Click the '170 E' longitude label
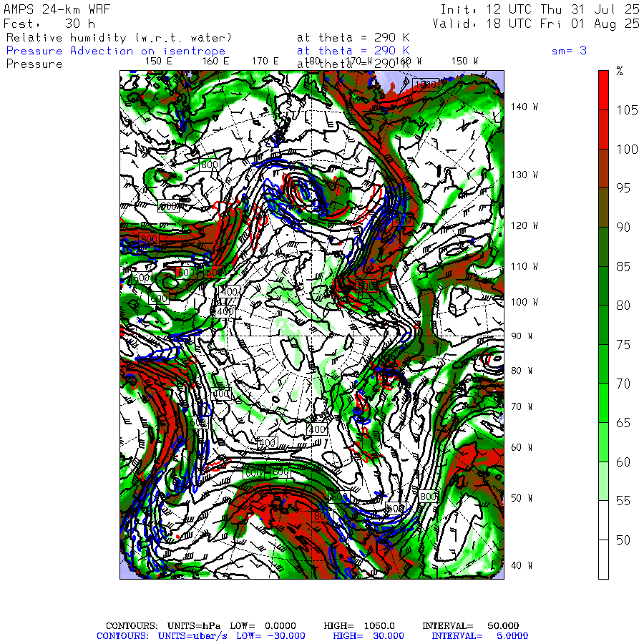 pyautogui.click(x=265, y=62)
